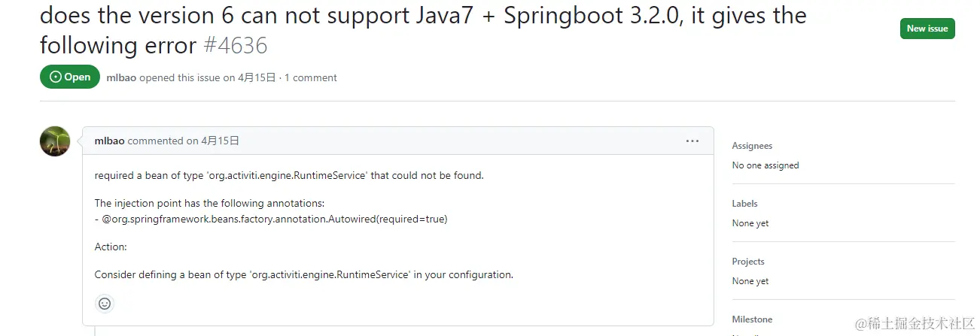Click the issue number #4636
980x336 pixels.
point(236,46)
